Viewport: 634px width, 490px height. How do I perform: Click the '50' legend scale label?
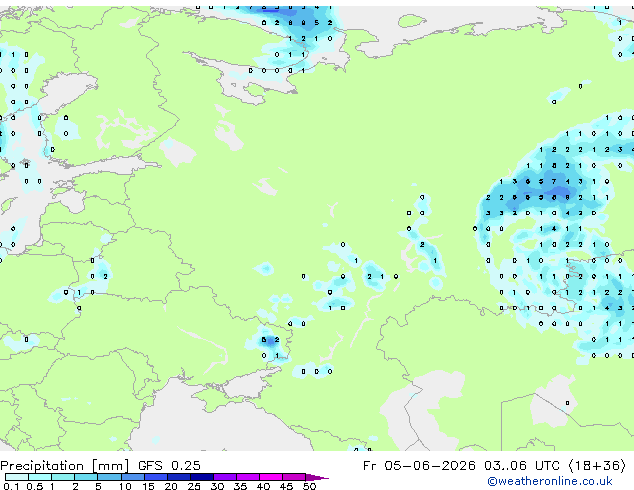pos(310,486)
